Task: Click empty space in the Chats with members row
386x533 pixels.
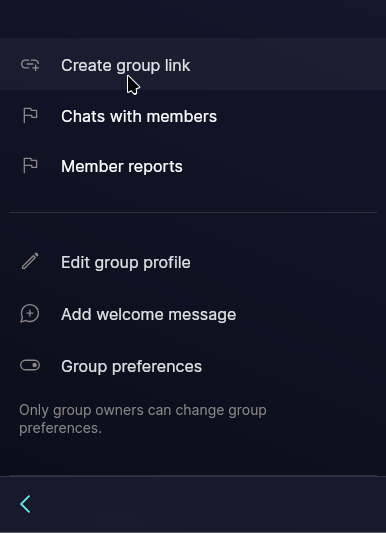Action: (x=299, y=116)
